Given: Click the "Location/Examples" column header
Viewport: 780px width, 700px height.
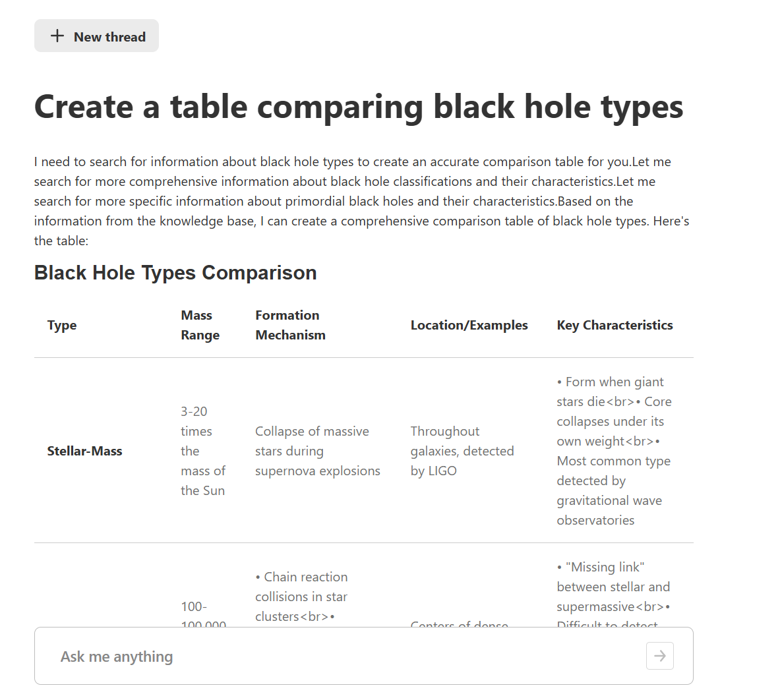Looking at the screenshot, I should click(469, 326).
